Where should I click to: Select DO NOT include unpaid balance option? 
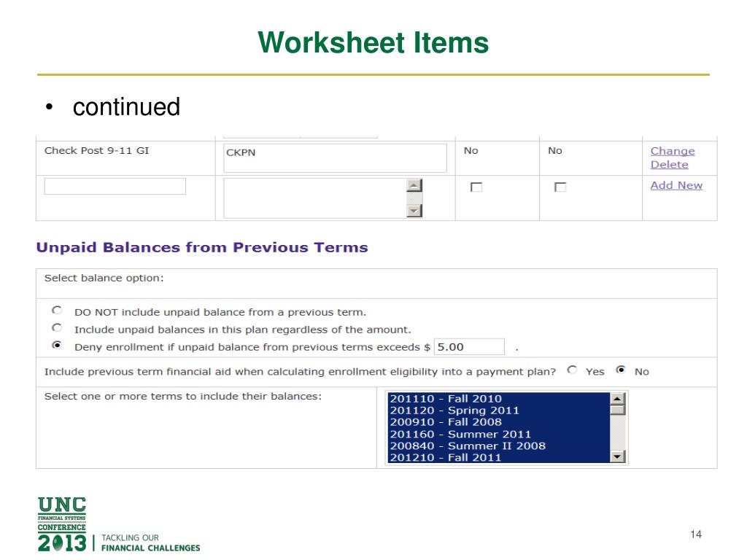pos(57,311)
